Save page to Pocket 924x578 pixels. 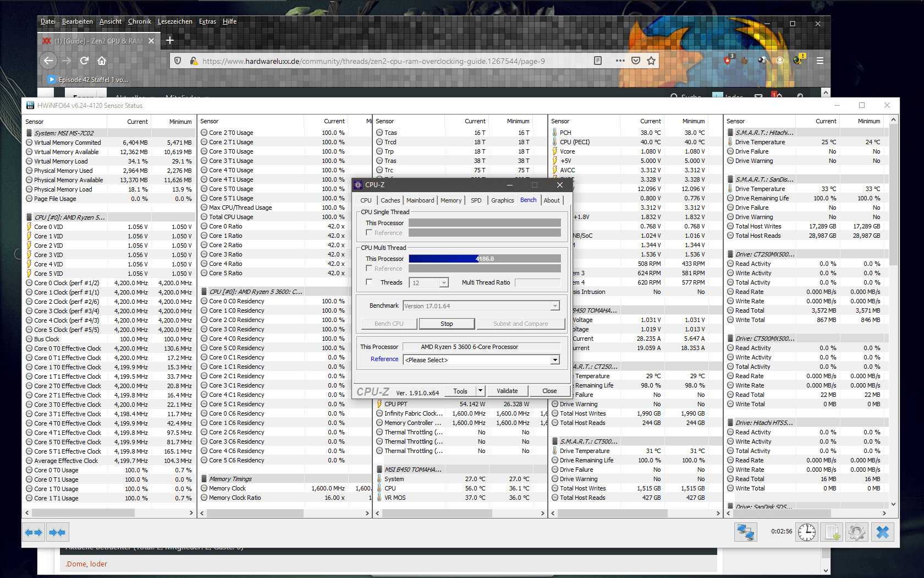[636, 61]
